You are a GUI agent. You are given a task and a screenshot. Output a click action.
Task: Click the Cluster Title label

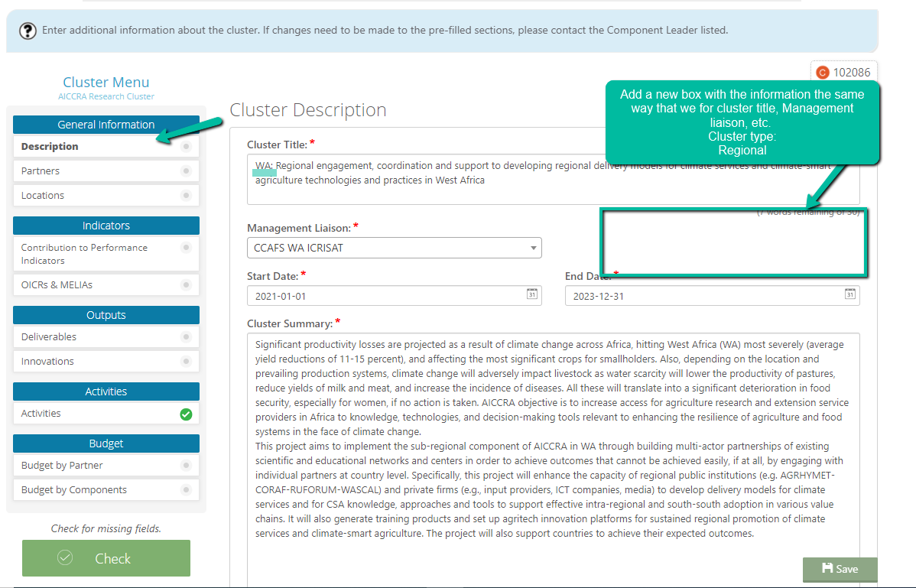[277, 145]
